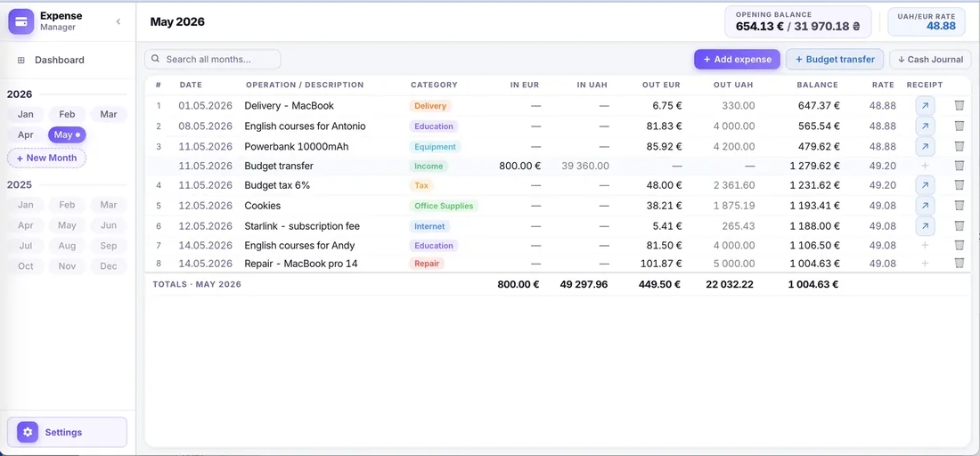This screenshot has height=456, width=980.
Task: Delete the Repair - MacBook pro 14 row
Action: 960,264
